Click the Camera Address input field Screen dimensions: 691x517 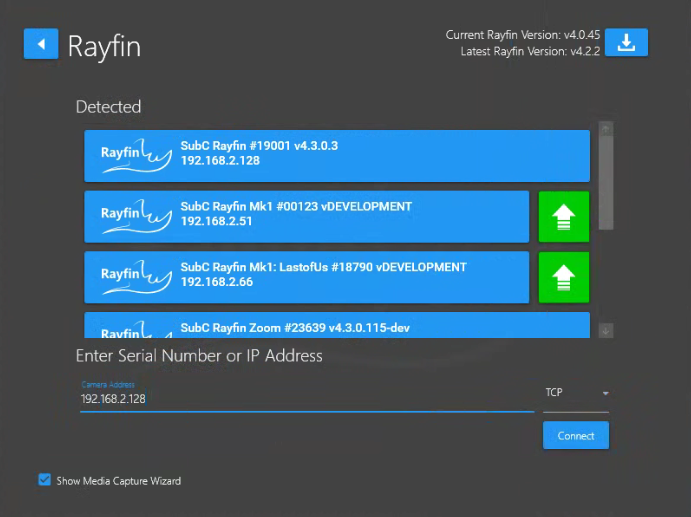(305, 398)
